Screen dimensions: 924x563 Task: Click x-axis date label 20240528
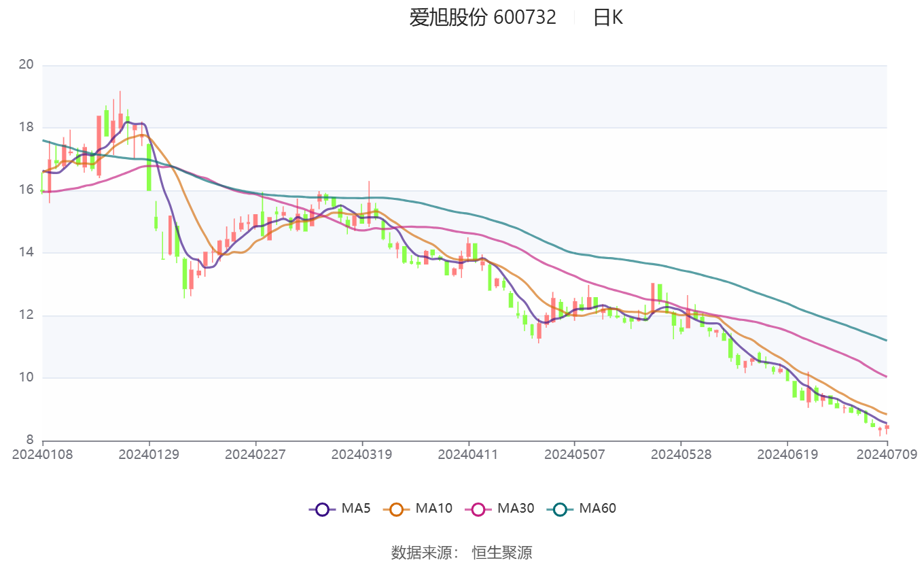point(681,454)
